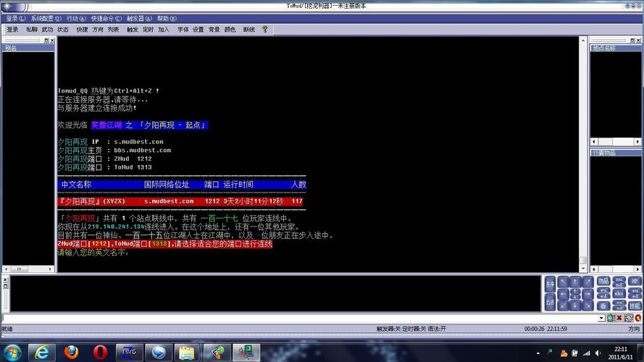Open Firefox from the Windows taskbar
644x362 pixels.
pyautogui.click(x=71, y=352)
